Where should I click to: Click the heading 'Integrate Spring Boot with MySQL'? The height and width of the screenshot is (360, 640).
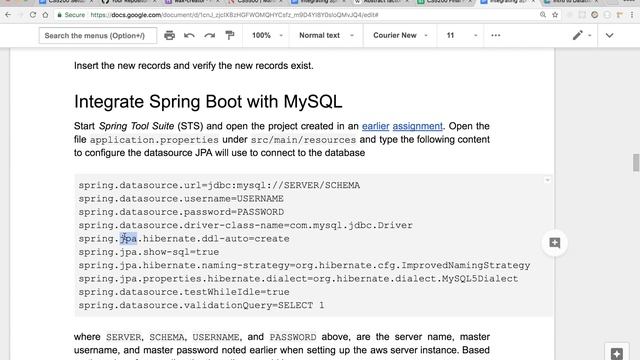pos(208,102)
